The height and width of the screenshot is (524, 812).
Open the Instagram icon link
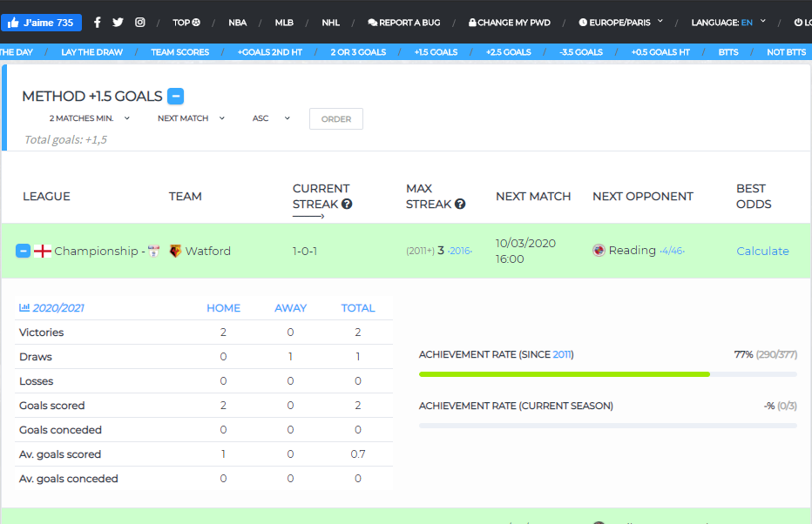[139, 23]
